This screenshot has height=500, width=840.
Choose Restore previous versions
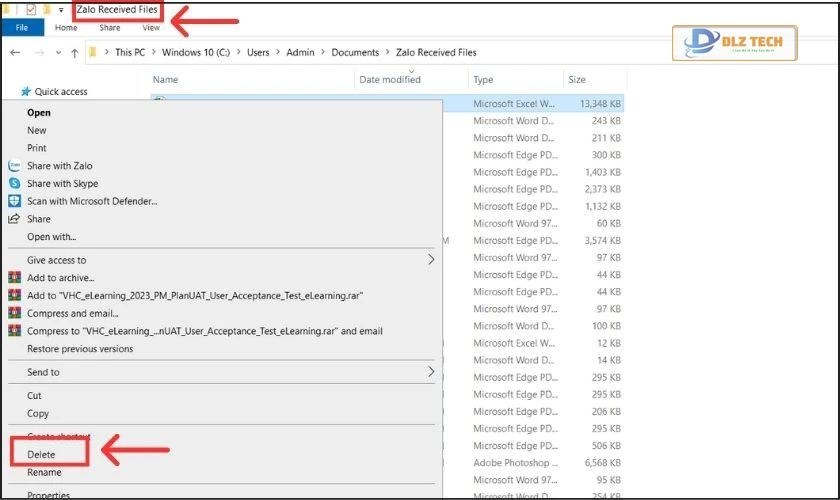(x=80, y=348)
